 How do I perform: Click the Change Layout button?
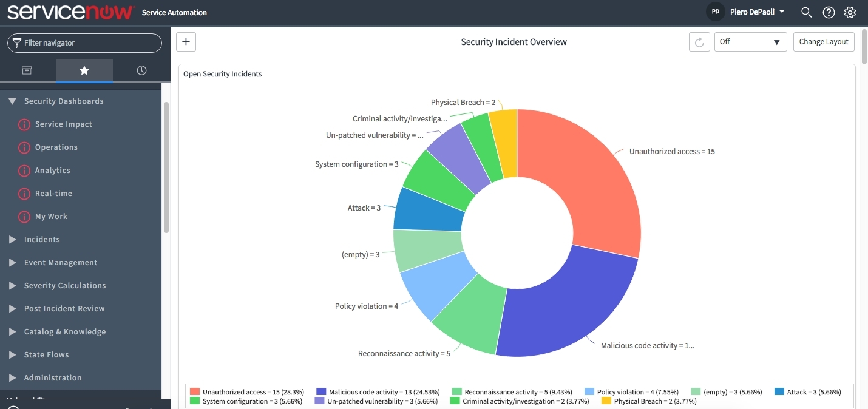coord(824,42)
